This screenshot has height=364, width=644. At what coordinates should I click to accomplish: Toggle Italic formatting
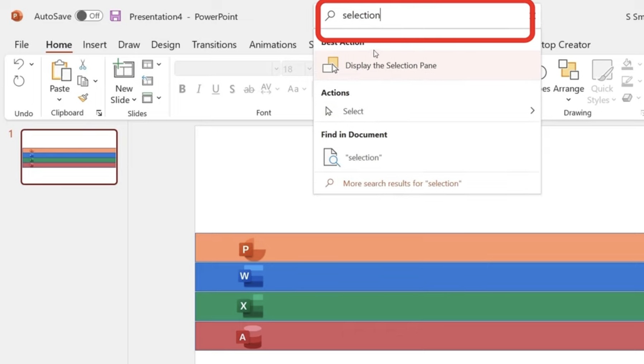tap(199, 89)
